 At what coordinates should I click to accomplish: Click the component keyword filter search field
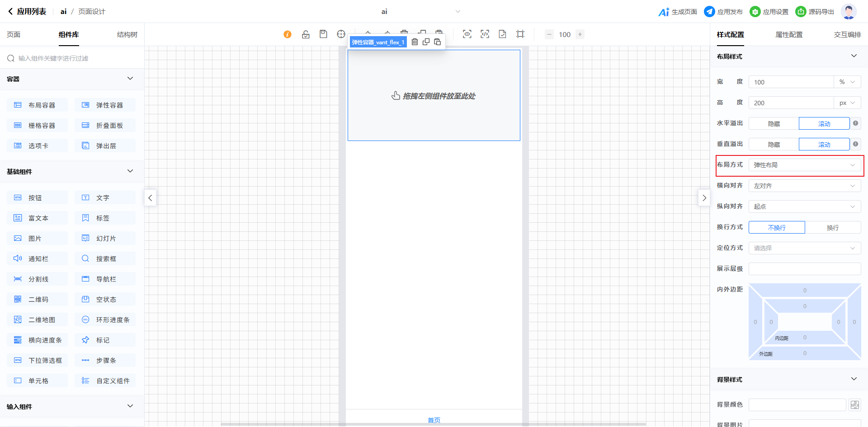coord(72,58)
